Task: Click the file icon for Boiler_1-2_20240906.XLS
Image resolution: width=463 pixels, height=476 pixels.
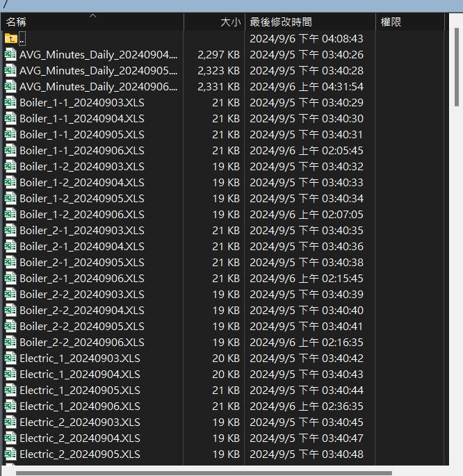Action: click(10, 214)
